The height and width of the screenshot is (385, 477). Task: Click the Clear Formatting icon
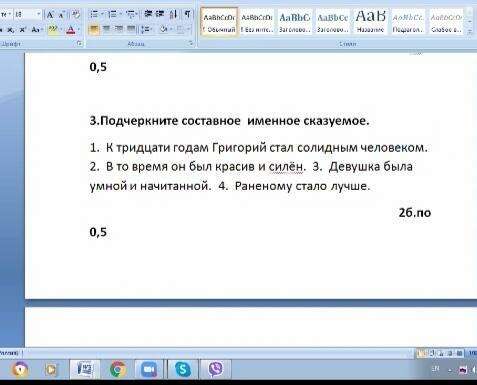point(76,15)
